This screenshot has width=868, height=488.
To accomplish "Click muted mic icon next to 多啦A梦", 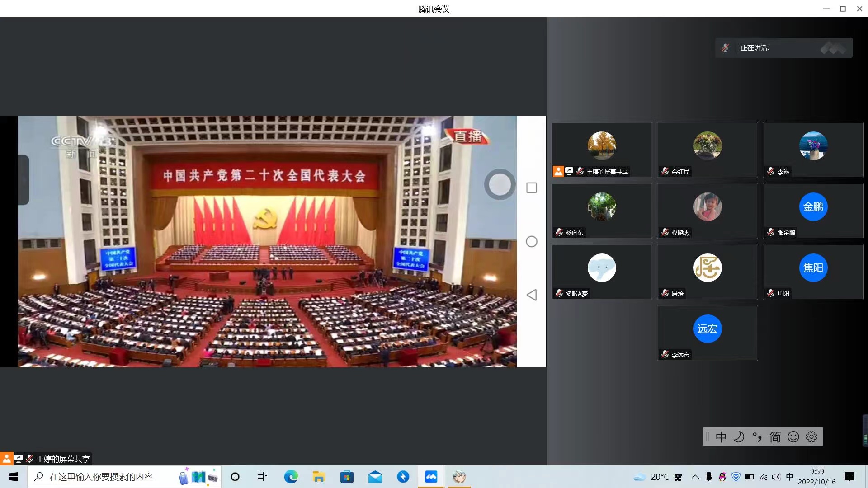I will tap(559, 293).
